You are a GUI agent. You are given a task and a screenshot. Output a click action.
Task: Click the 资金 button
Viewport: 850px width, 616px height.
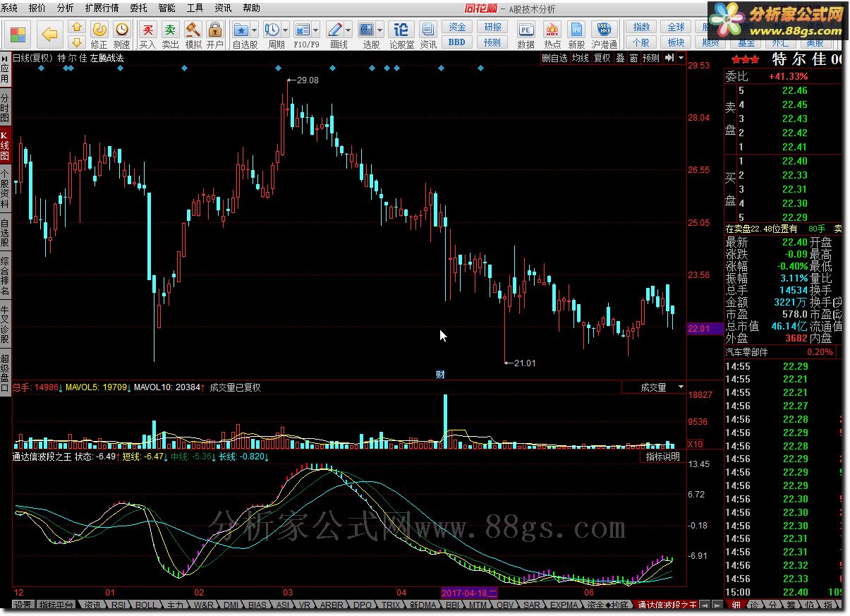(x=457, y=27)
